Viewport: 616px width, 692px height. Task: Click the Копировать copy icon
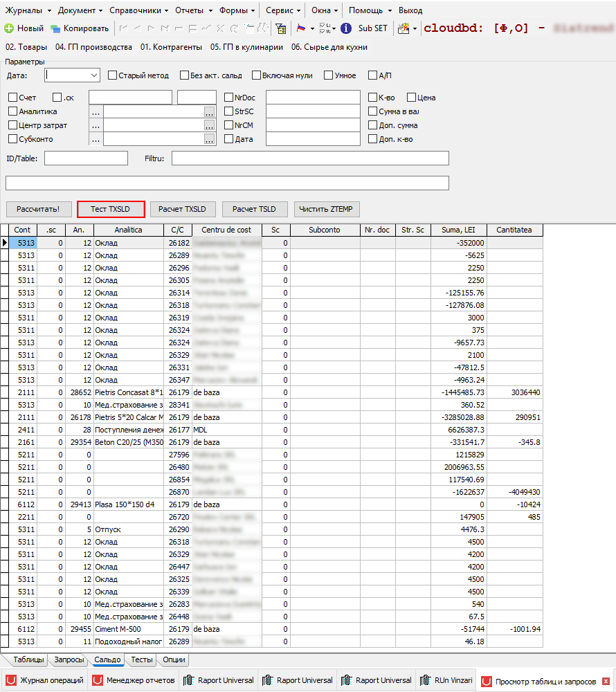[x=55, y=28]
